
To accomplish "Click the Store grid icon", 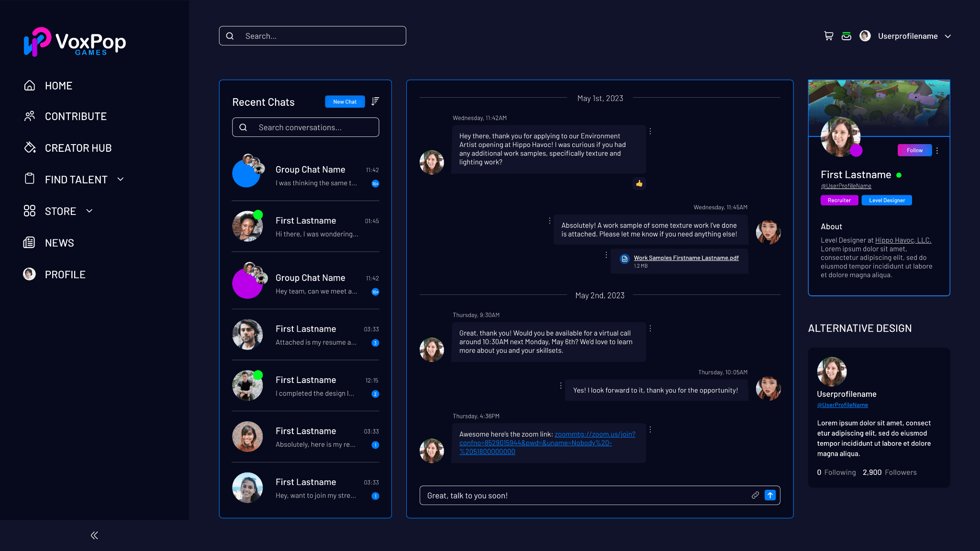I will point(30,211).
